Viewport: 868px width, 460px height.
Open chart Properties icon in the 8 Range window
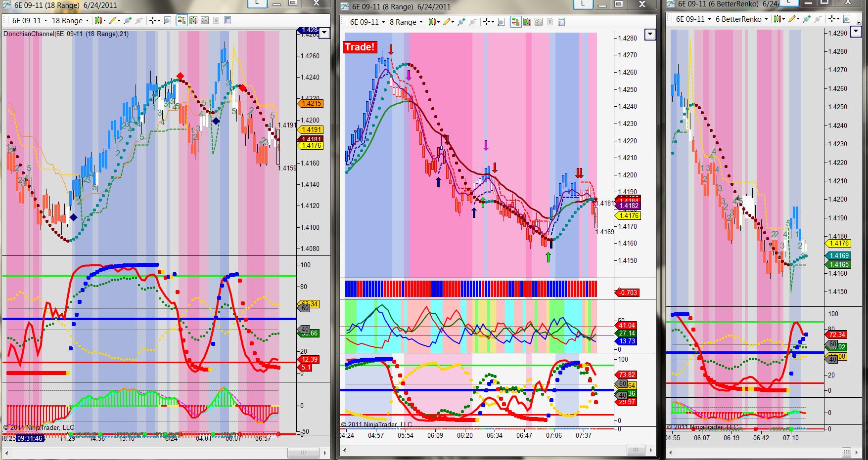561,22
